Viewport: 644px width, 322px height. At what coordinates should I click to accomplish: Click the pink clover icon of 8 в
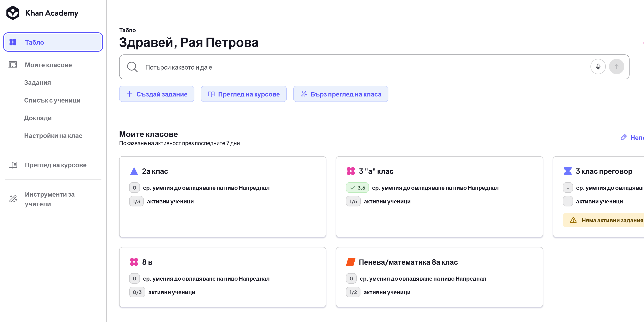[134, 262]
